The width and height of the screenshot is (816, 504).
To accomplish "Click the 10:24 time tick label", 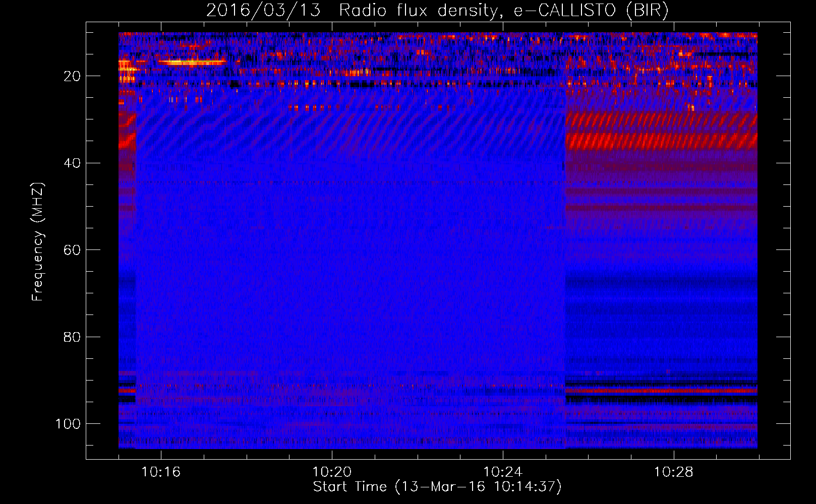I will pyautogui.click(x=503, y=472).
